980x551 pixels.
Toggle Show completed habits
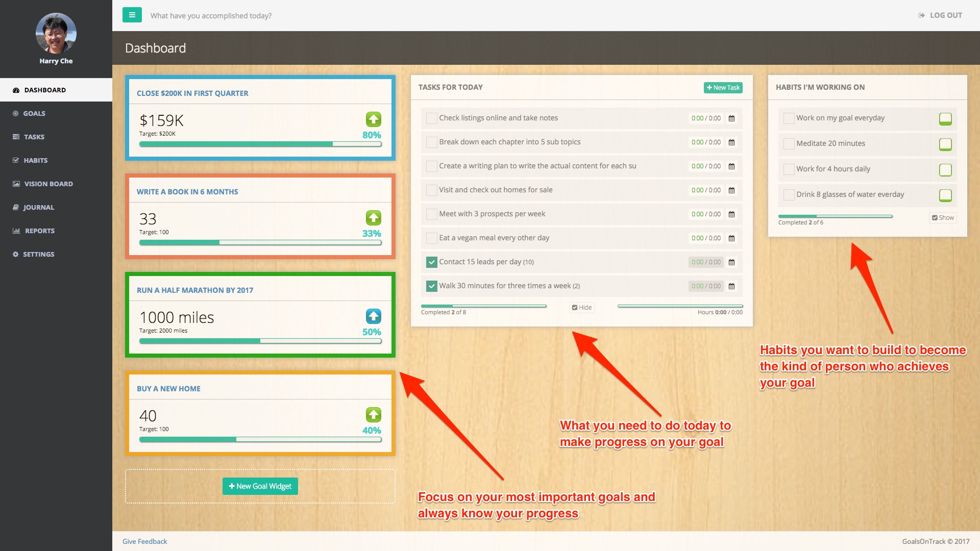tap(942, 218)
